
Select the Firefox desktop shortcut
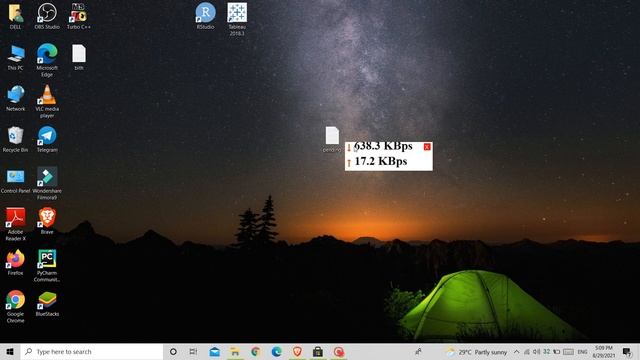coord(16,262)
